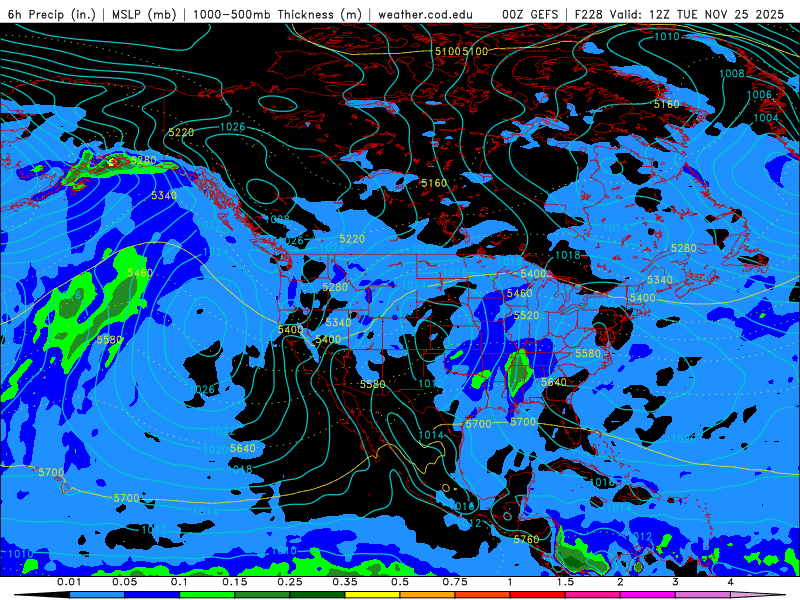Click the orange 0.5-0.75 legend swatch
800x600 pixels.
tap(428, 595)
